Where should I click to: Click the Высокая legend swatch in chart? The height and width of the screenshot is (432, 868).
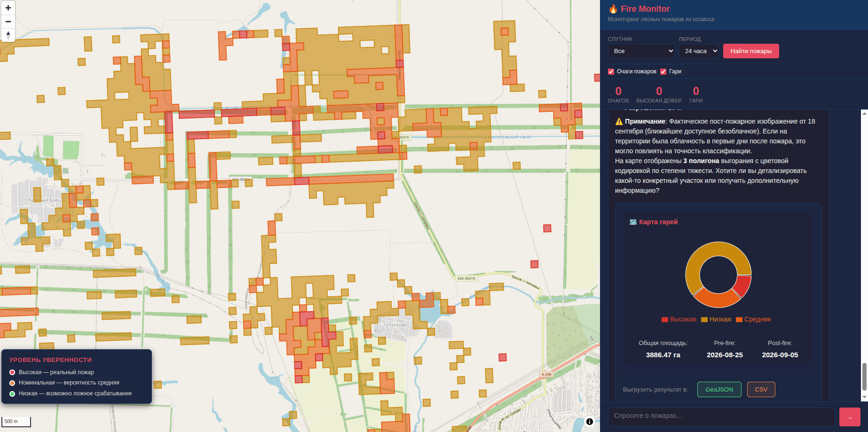(665, 320)
